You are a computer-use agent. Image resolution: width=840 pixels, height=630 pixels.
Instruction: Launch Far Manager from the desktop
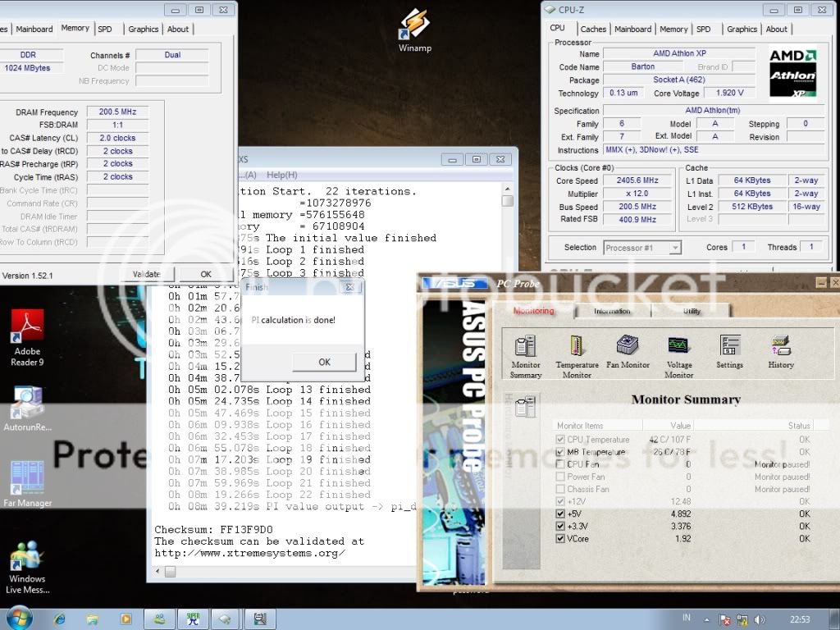click(x=27, y=483)
